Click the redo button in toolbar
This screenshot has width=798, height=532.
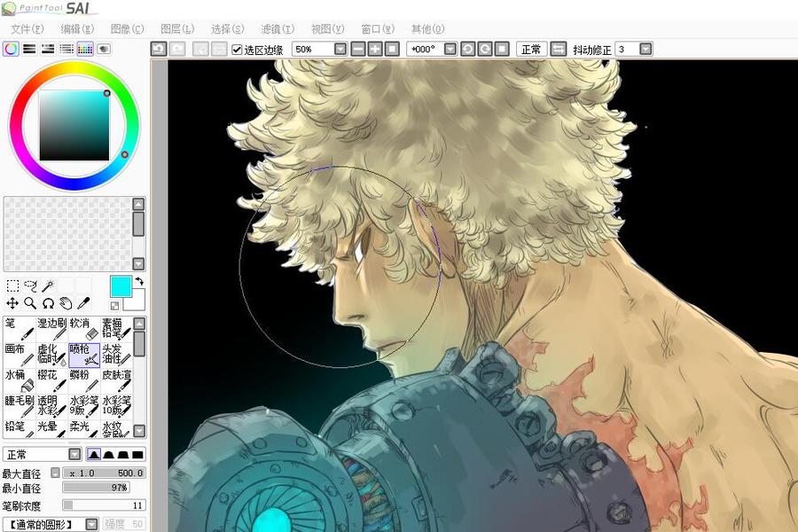177,49
